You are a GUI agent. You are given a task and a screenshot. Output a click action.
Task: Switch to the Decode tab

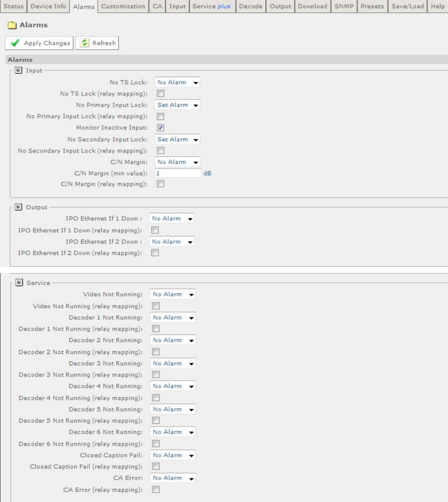pos(251,6)
